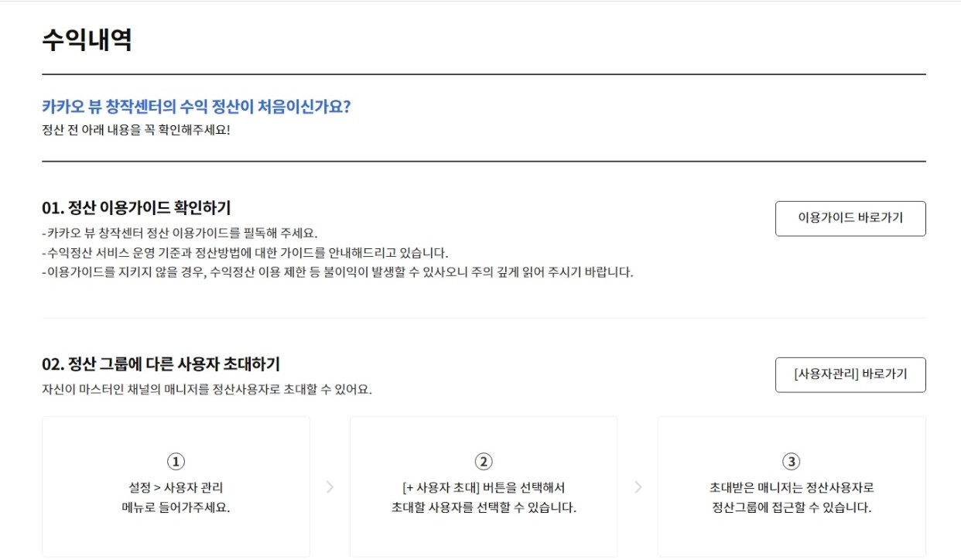Open the 이용가이드 바로가기 button
Viewport: 961px width, 560px height.
pyautogui.click(x=850, y=219)
